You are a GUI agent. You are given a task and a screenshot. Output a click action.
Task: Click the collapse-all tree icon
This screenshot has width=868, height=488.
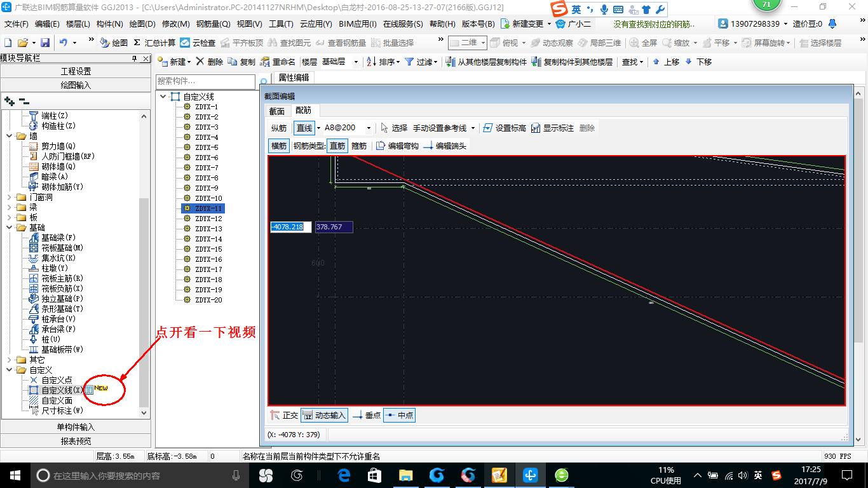(x=24, y=100)
